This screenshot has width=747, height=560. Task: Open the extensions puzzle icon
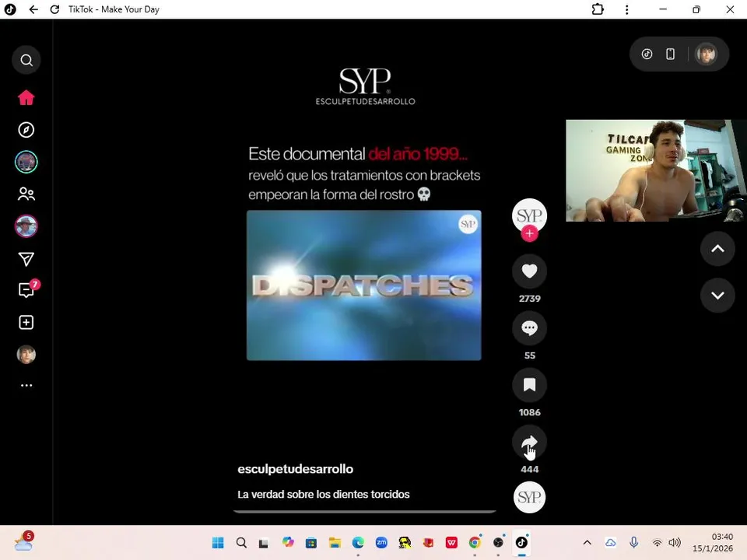point(598,9)
